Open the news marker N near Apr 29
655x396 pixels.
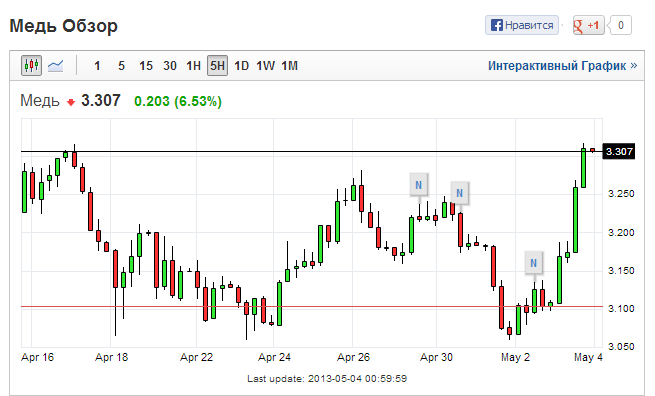(419, 185)
